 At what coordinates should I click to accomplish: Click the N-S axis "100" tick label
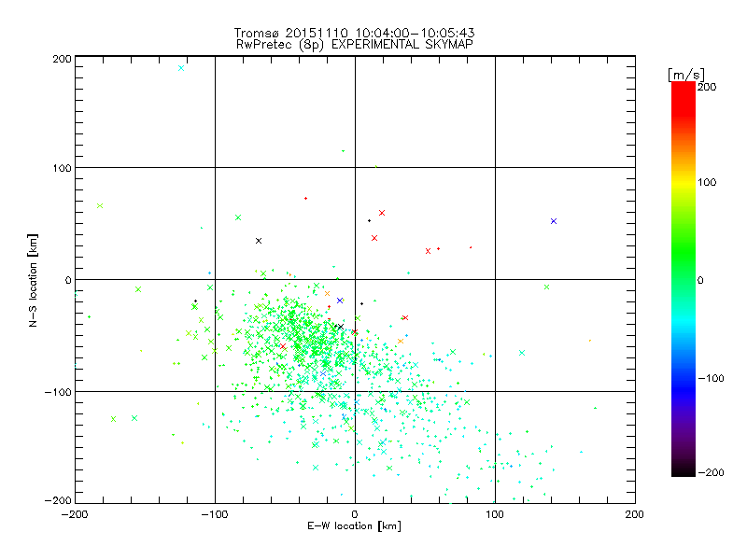click(62, 168)
